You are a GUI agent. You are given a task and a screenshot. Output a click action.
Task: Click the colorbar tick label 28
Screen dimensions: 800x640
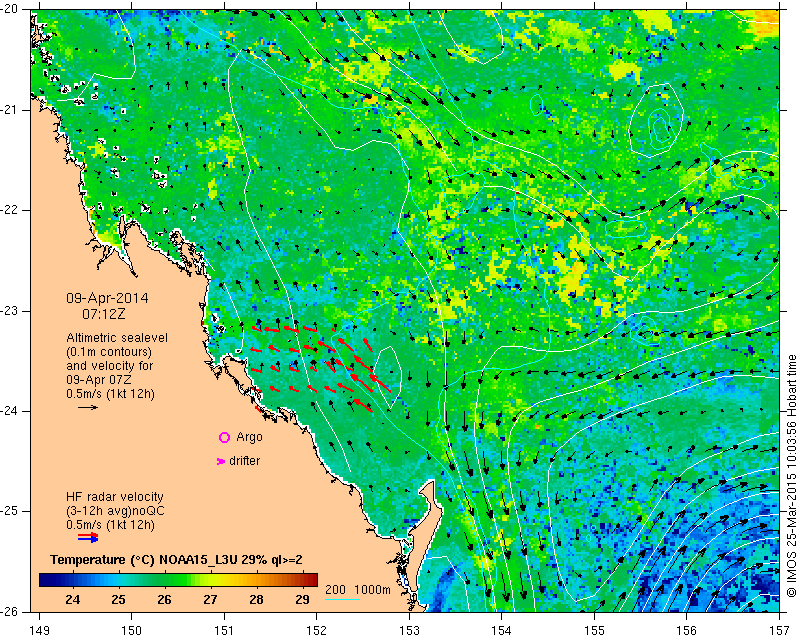coord(256,600)
